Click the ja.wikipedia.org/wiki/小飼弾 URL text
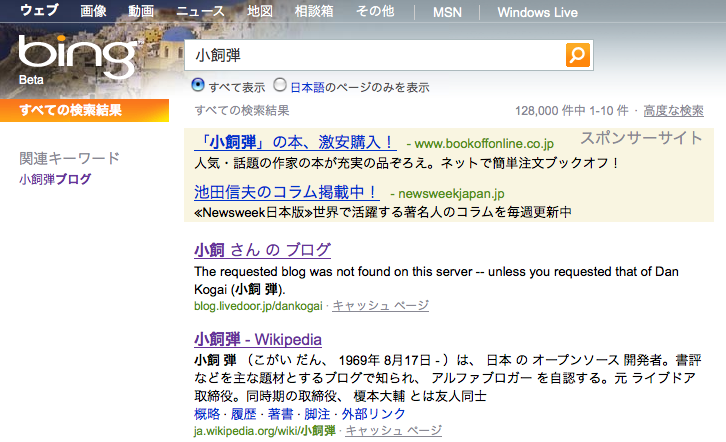This screenshot has height=442, width=726. click(x=265, y=431)
